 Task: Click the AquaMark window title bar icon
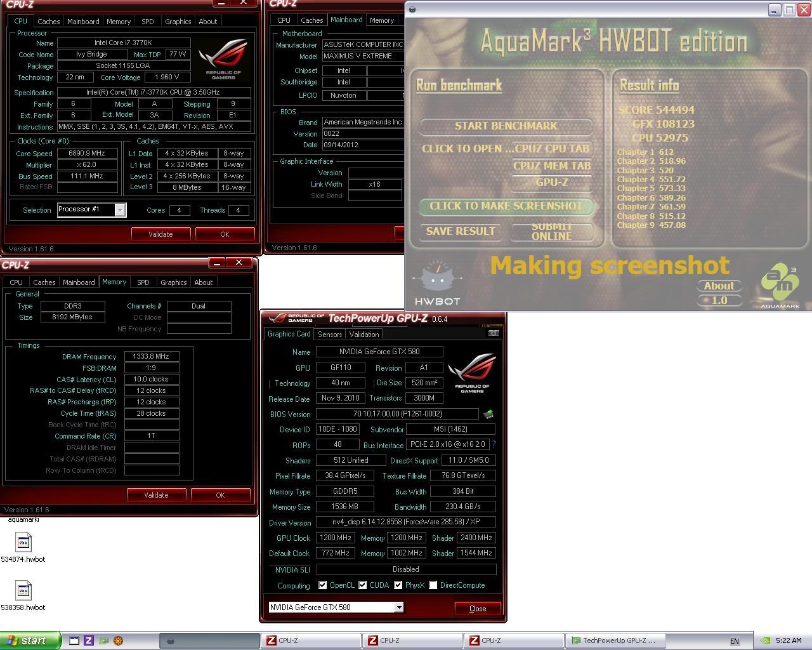click(x=412, y=10)
